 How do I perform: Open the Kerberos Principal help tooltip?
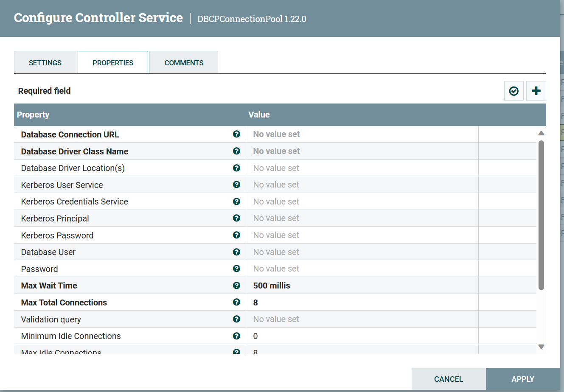pos(236,218)
